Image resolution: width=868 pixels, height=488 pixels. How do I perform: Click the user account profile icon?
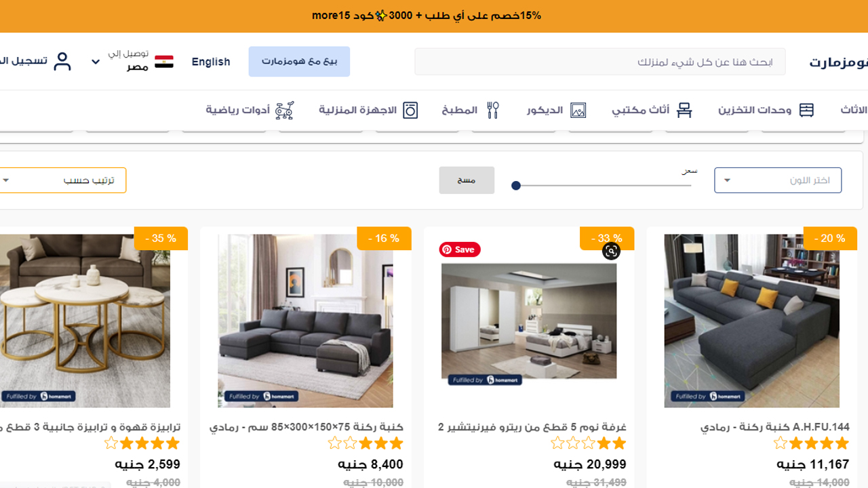62,62
